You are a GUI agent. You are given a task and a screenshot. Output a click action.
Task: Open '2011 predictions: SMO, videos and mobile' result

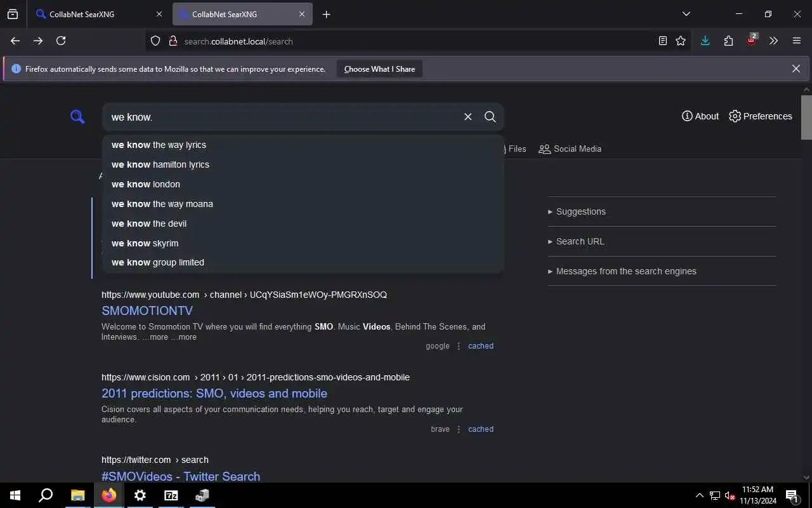click(x=214, y=393)
